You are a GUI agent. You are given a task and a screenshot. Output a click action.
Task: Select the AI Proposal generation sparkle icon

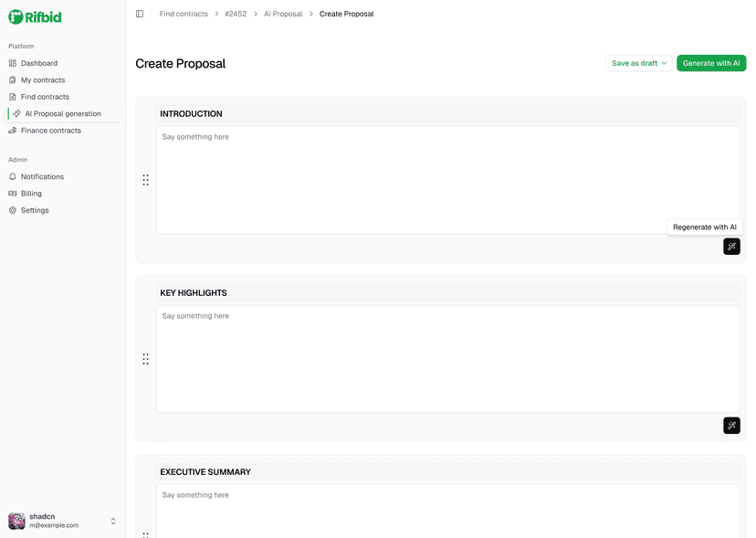click(16, 113)
